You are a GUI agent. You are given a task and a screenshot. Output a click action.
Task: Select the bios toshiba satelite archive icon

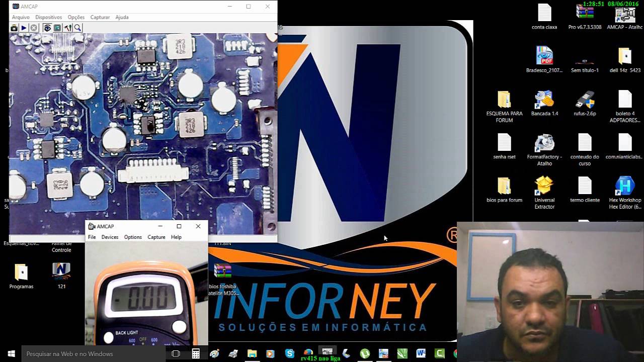(x=222, y=279)
